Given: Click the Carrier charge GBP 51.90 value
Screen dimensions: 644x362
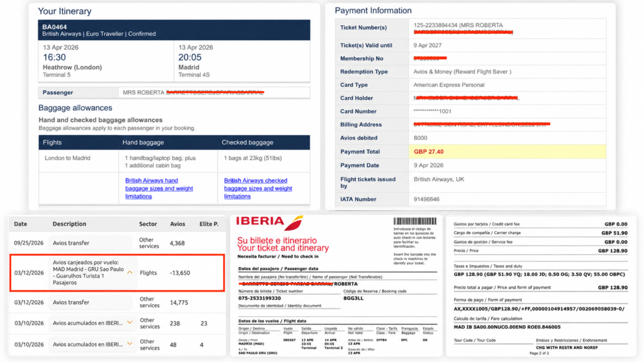Looking at the screenshot, I should (614, 233).
